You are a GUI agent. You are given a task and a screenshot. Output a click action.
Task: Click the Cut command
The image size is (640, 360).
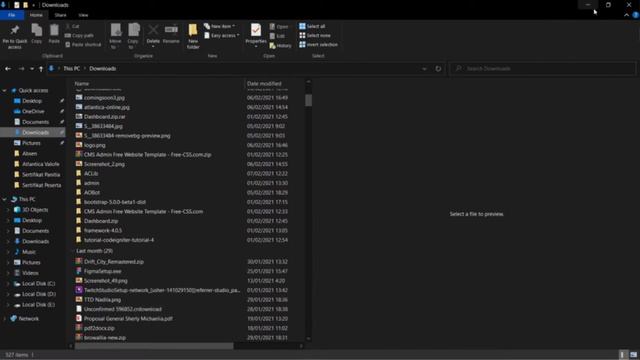[72, 27]
